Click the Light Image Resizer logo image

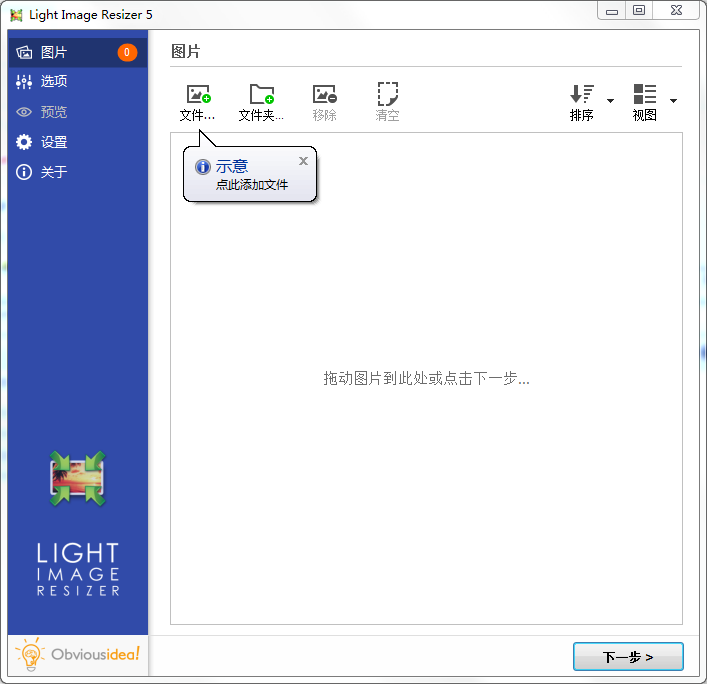(78, 478)
